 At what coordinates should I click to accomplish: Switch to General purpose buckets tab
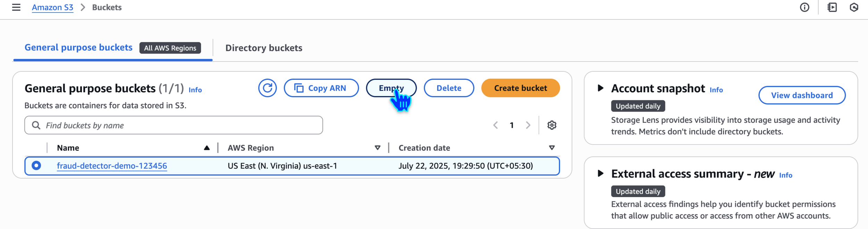(x=78, y=48)
